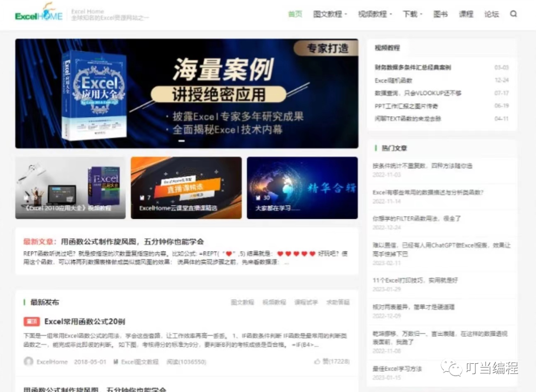Switch to 课程试学 tab in 最新发布

point(306,302)
